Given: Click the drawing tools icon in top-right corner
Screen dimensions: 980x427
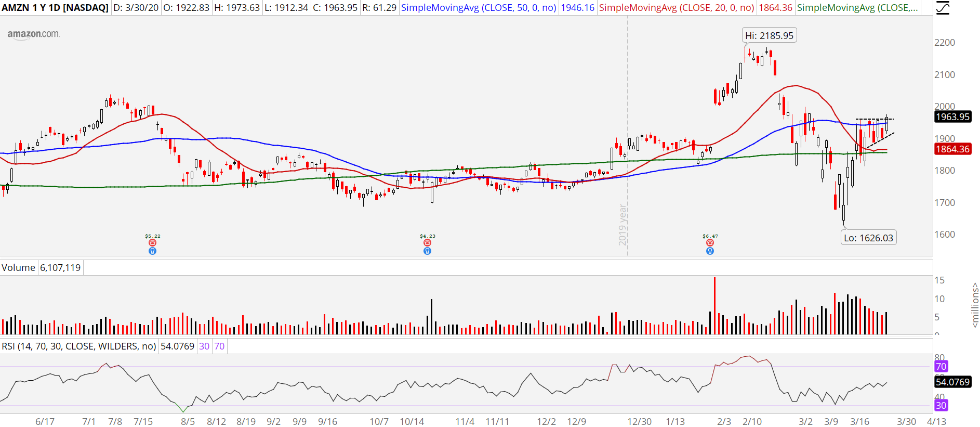Looking at the screenshot, I should [943, 8].
